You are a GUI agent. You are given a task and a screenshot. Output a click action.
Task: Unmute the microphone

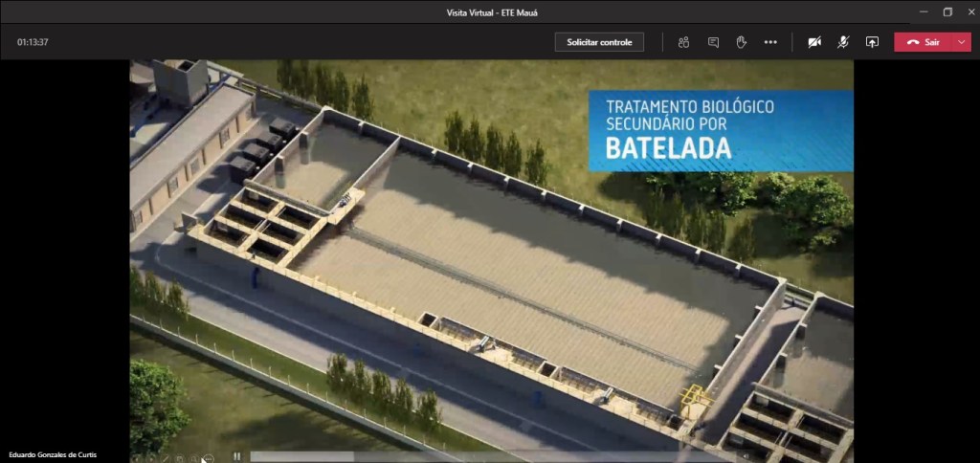843,42
